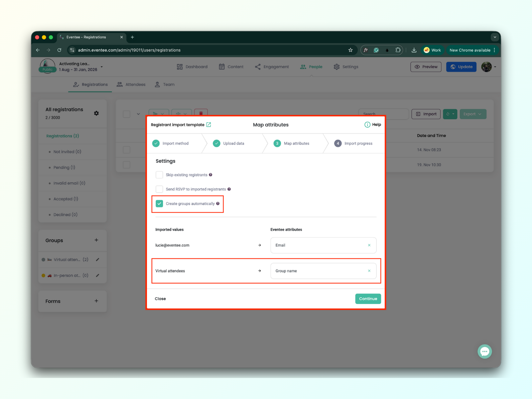Image resolution: width=532 pixels, height=399 pixels.
Task: Show Declined (0) registrations
Action: (66, 215)
